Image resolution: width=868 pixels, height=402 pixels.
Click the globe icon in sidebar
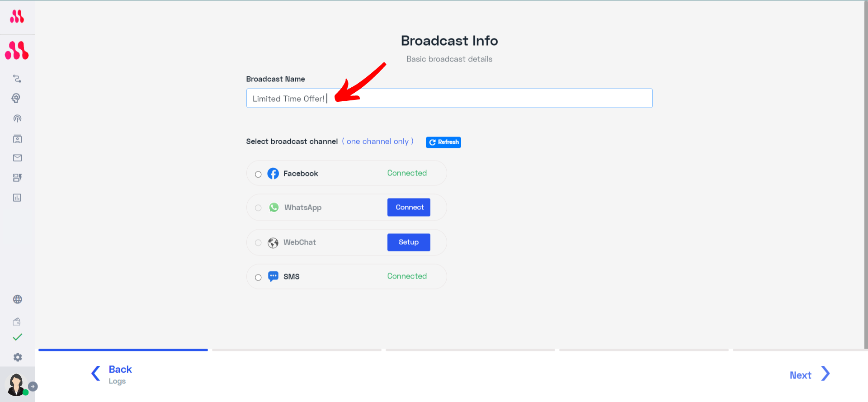point(18,299)
